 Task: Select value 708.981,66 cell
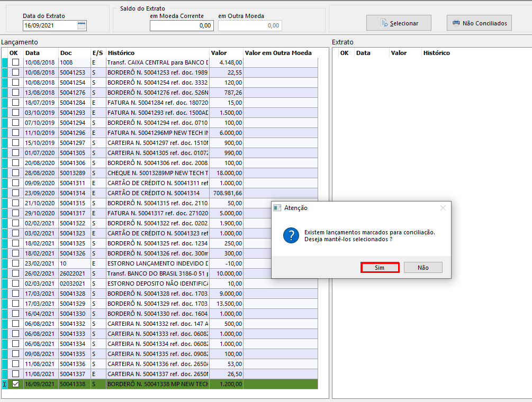tap(227, 193)
